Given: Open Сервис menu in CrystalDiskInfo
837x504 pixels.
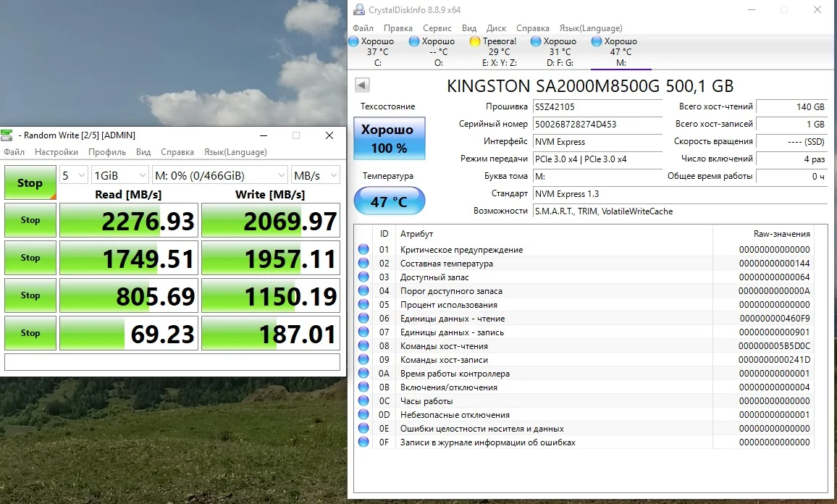Looking at the screenshot, I should tap(437, 28).
